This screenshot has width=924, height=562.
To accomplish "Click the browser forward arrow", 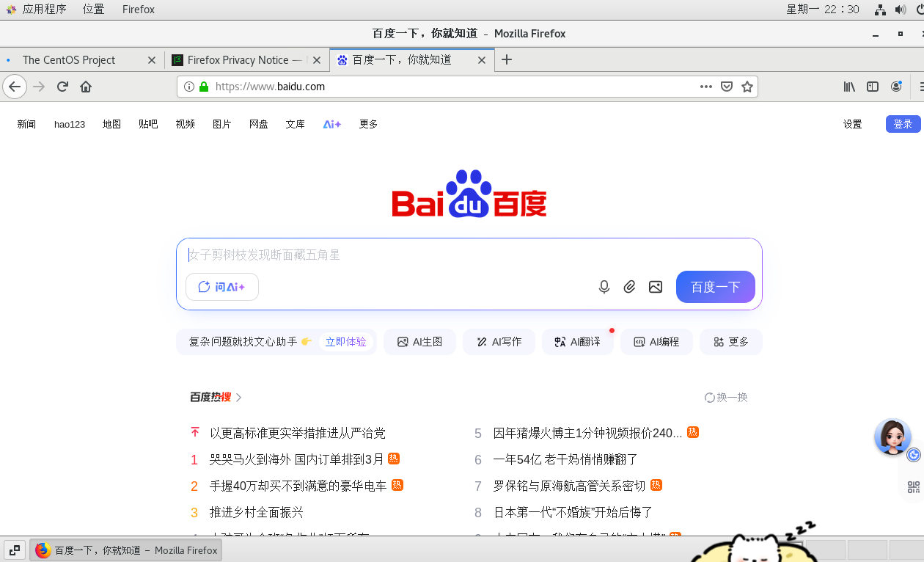I will (40, 87).
